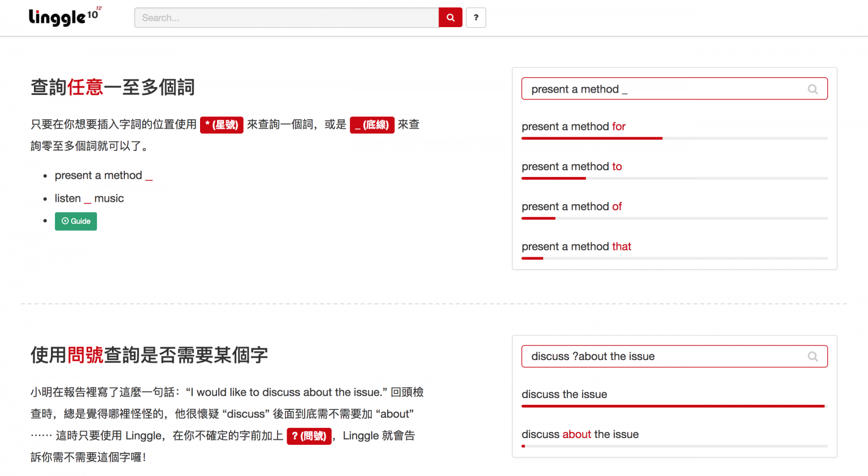Click the magnifier in the 'present a method _' box
The image size is (868, 476).
coord(813,89)
